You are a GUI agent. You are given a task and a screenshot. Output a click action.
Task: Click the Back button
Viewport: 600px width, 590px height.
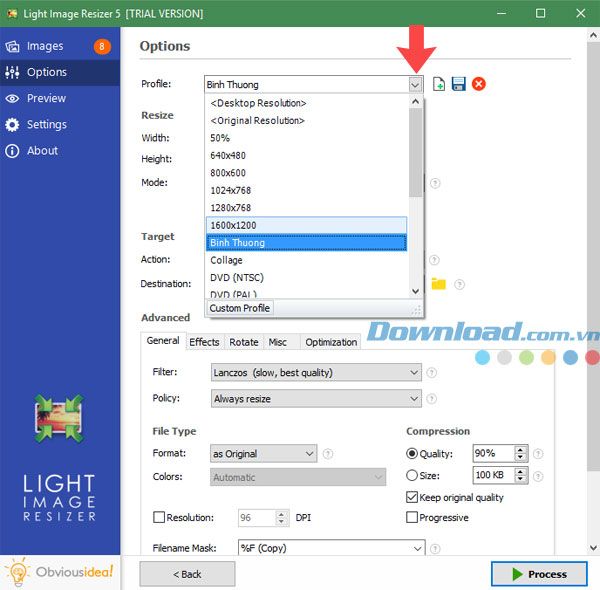pyautogui.click(x=187, y=574)
